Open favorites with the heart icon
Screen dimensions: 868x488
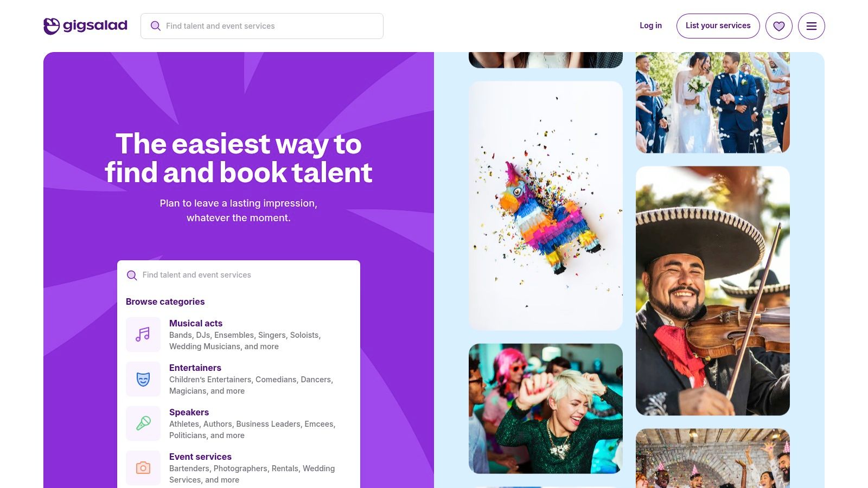pyautogui.click(x=778, y=26)
